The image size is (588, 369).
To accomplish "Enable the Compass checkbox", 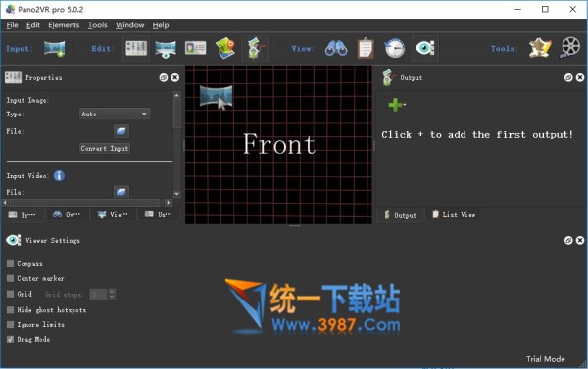I will [x=10, y=264].
